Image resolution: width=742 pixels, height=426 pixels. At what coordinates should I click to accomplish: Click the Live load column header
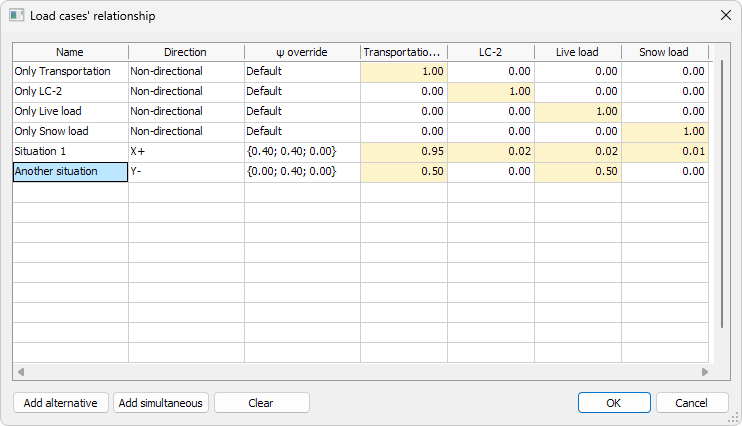577,52
